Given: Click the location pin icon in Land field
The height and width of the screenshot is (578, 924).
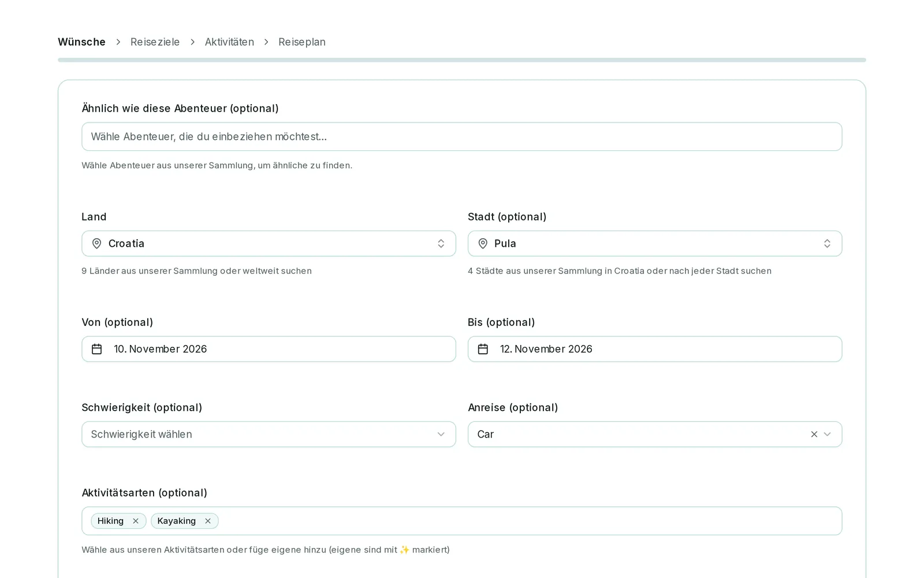Looking at the screenshot, I should [97, 244].
